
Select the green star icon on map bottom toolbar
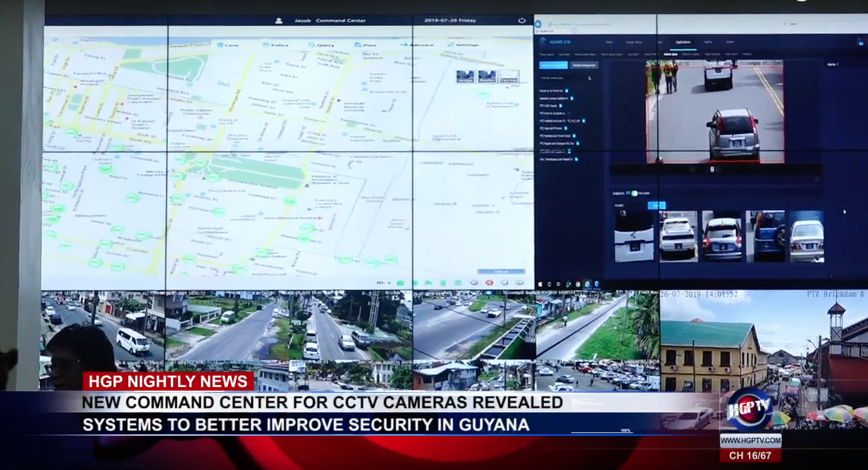(x=443, y=283)
